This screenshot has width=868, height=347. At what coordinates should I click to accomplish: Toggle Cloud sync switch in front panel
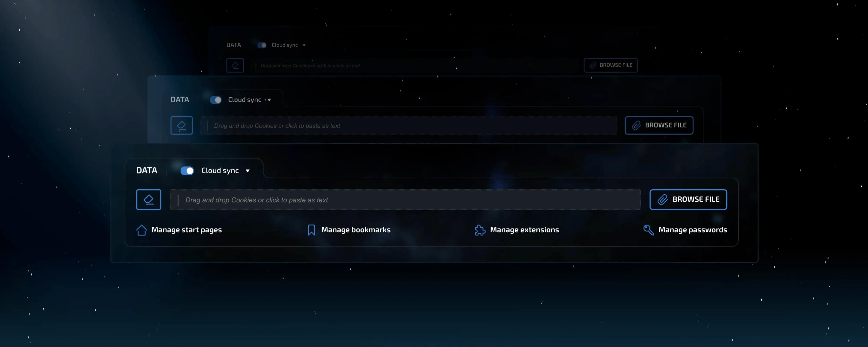point(187,171)
